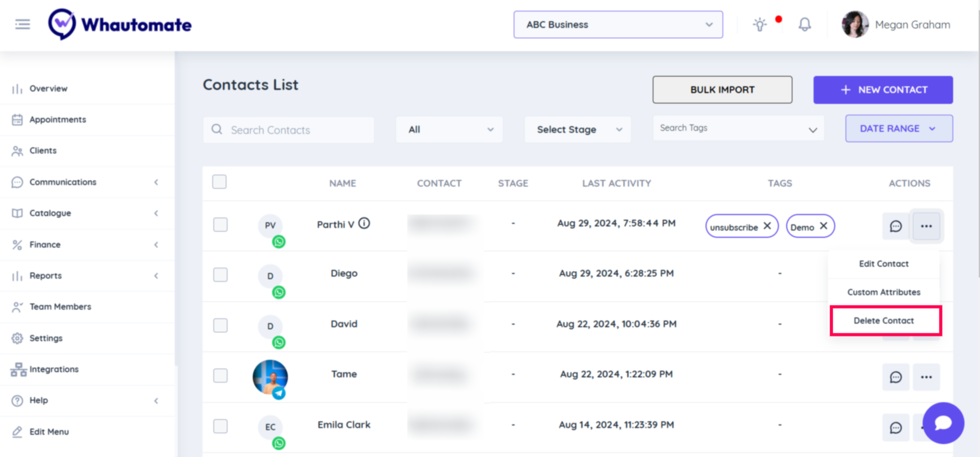This screenshot has height=457, width=980.
Task: Click the NEW CONTACT button
Action: 883,90
